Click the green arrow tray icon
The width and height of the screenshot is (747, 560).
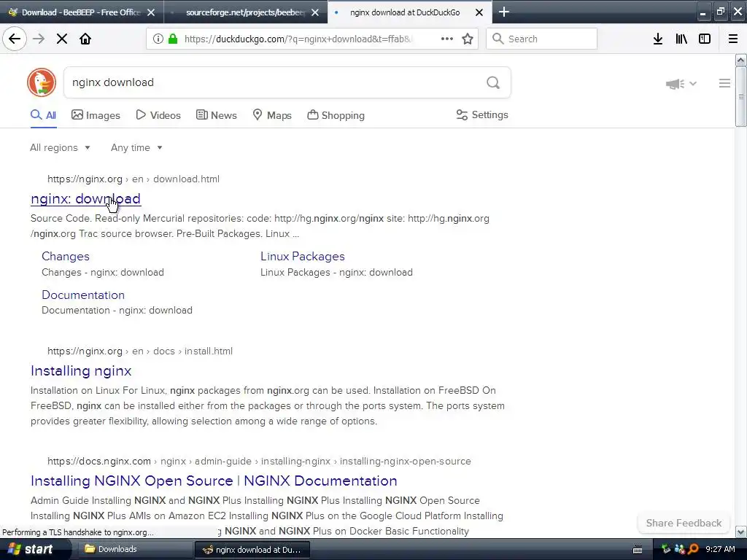(x=666, y=549)
